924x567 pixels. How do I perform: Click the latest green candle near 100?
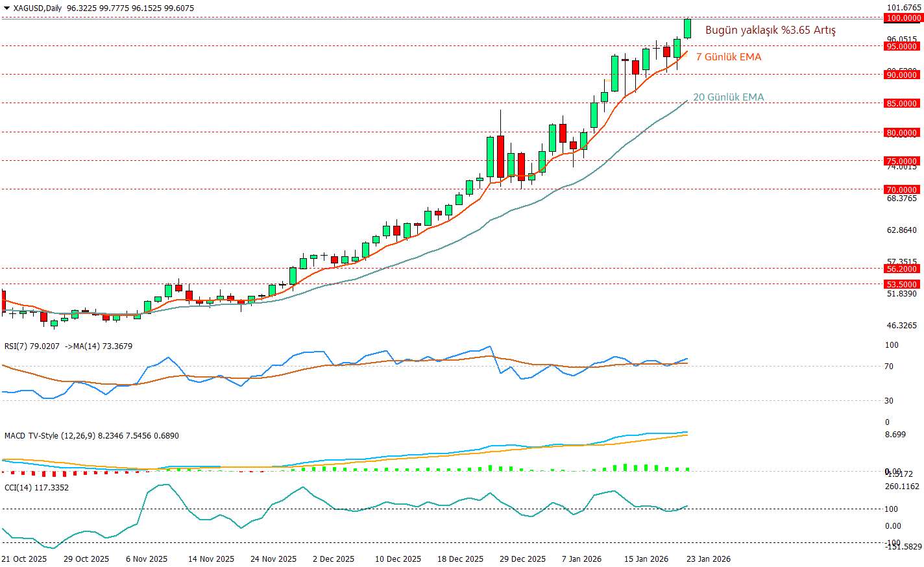pyautogui.click(x=688, y=29)
